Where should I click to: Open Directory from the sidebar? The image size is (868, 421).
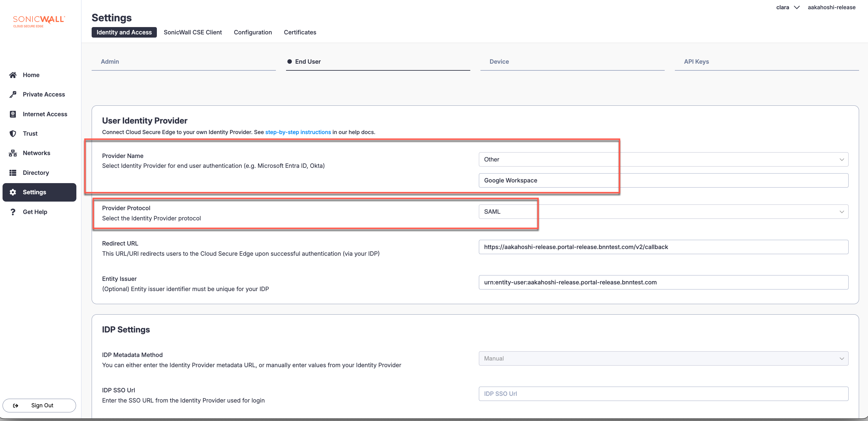[39, 173]
